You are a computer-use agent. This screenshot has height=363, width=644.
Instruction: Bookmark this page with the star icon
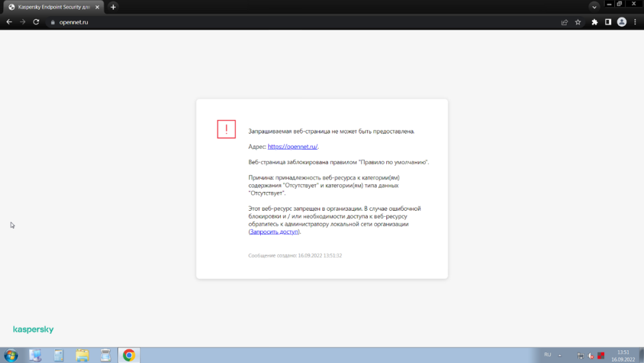tap(578, 22)
